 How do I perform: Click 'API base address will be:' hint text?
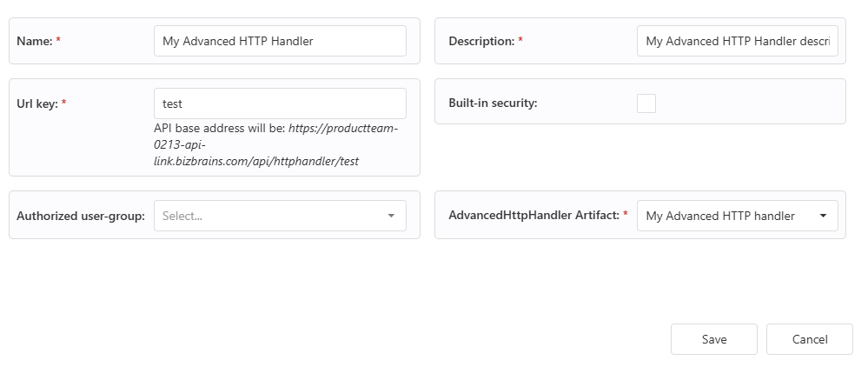pyautogui.click(x=219, y=130)
